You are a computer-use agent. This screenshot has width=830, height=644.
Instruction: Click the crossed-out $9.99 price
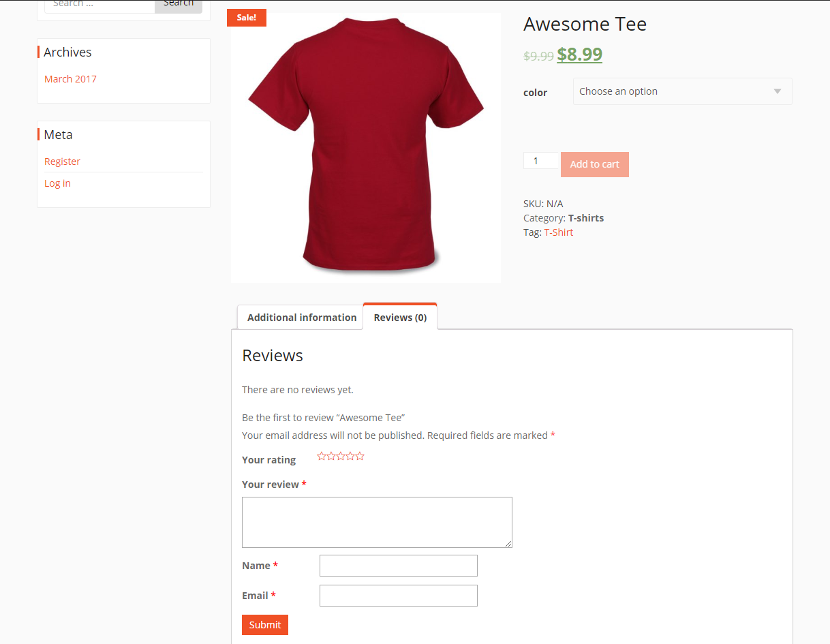click(538, 57)
